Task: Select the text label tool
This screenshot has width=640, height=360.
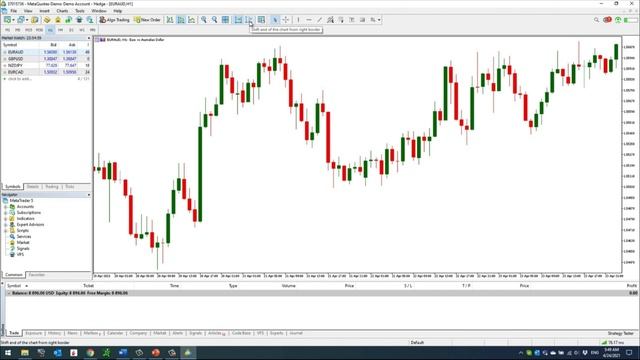Action: [362, 20]
